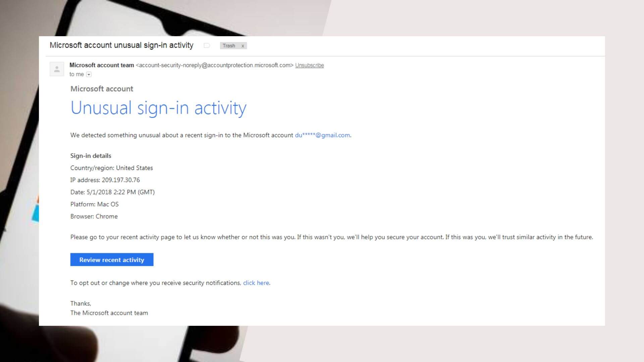Click the 'Please go to your recent activity page' paragraph
The image size is (644, 362).
tap(331, 237)
